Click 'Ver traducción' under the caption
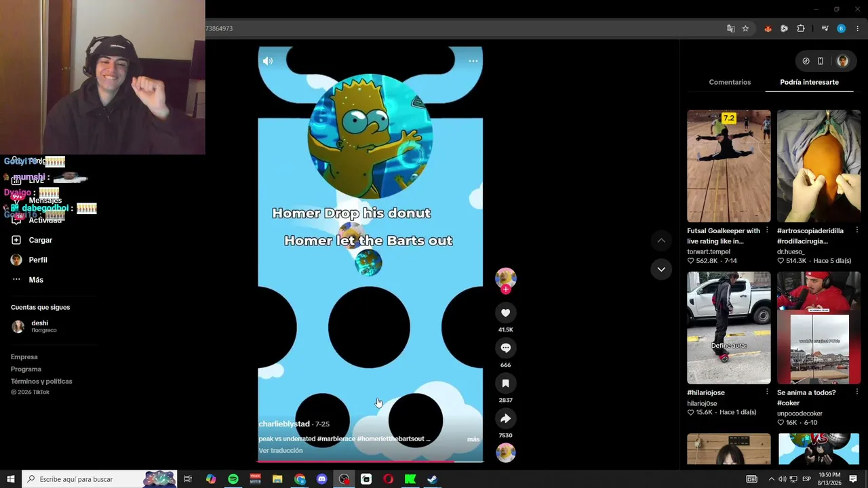 point(281,451)
